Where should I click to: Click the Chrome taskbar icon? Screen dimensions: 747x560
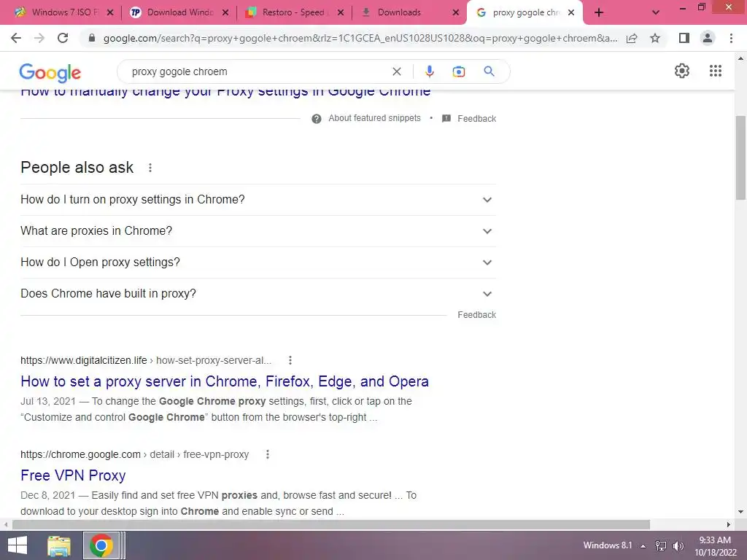[101, 545]
